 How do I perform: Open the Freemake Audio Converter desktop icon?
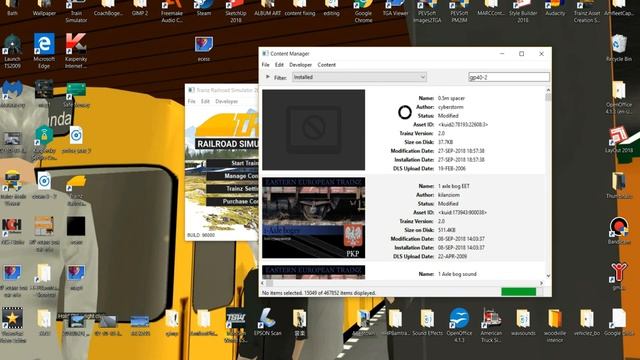tap(172, 11)
